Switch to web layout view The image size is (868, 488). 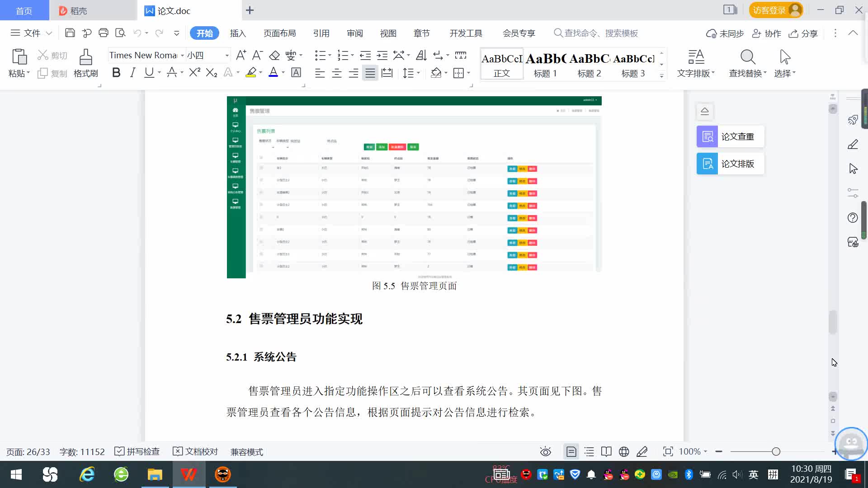[x=624, y=452]
